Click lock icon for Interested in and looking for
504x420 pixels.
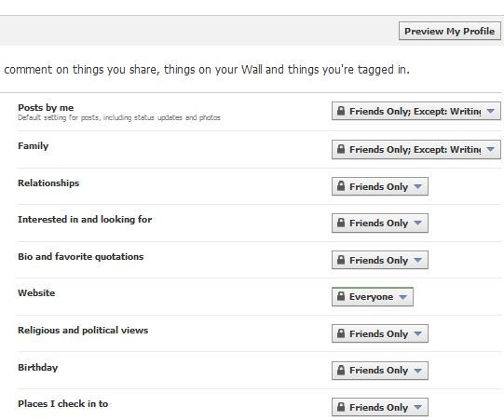(x=341, y=223)
